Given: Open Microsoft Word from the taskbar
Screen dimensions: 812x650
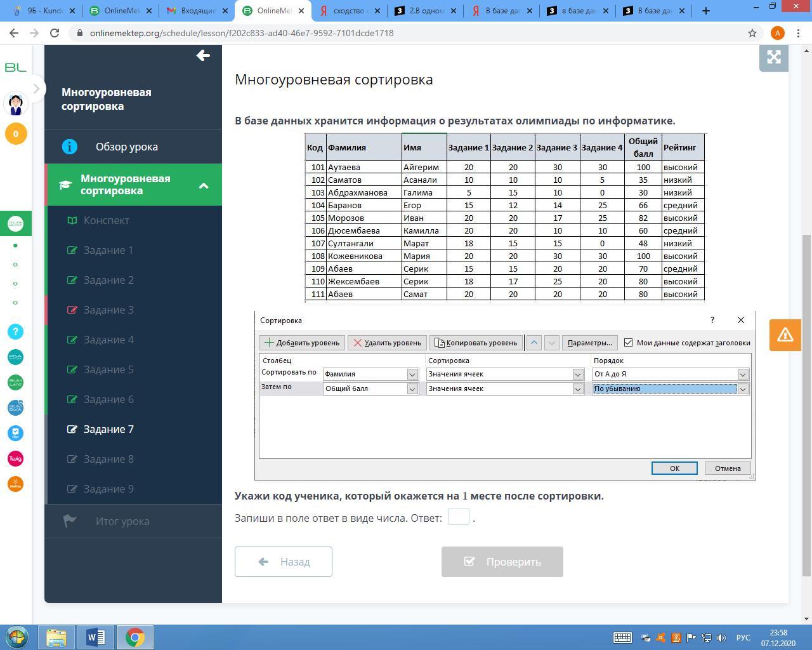Looking at the screenshot, I should (95, 637).
